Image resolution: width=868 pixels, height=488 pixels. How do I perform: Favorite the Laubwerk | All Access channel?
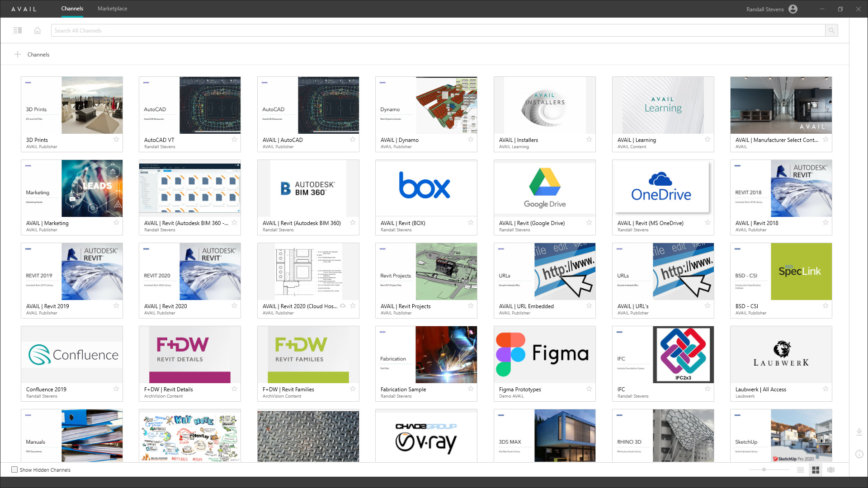click(x=826, y=389)
